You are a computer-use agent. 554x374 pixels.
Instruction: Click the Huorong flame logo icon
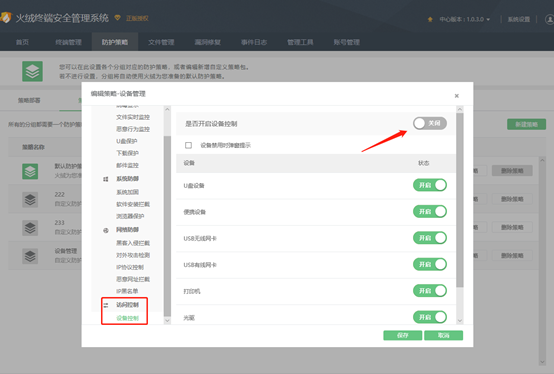coord(6,18)
